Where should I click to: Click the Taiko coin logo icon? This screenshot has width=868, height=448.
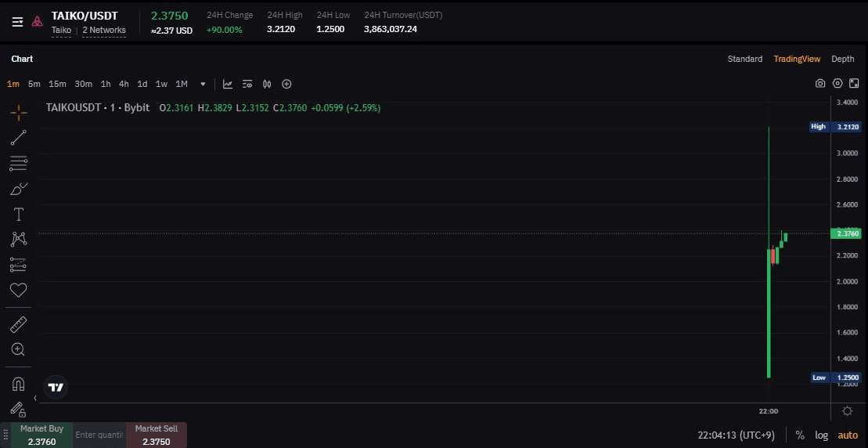[x=37, y=22]
